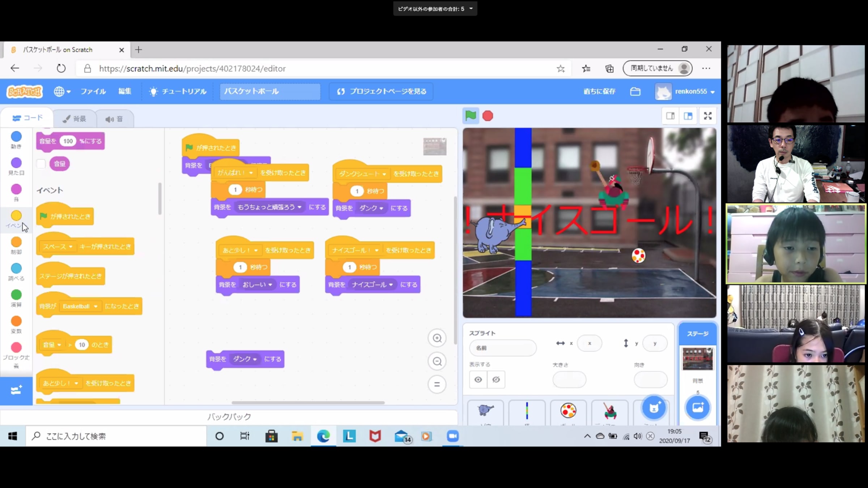Open renkon555 account menu

pyautogui.click(x=690, y=91)
